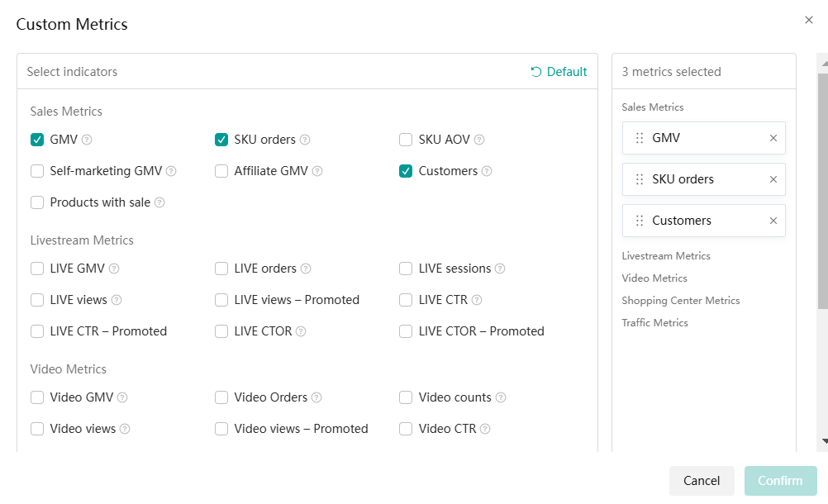Image resolution: width=828 pixels, height=504 pixels.
Task: Click the info icon beside LIVE sessions
Action: (500, 269)
